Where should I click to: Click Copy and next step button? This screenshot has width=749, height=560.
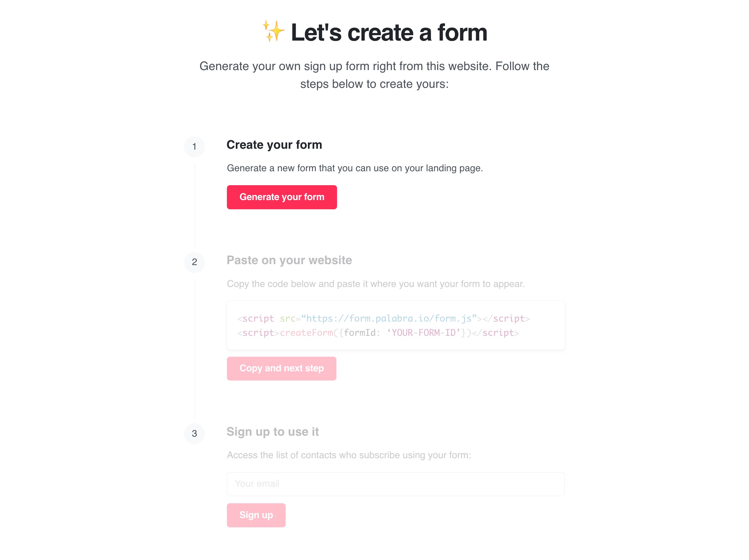[282, 368]
